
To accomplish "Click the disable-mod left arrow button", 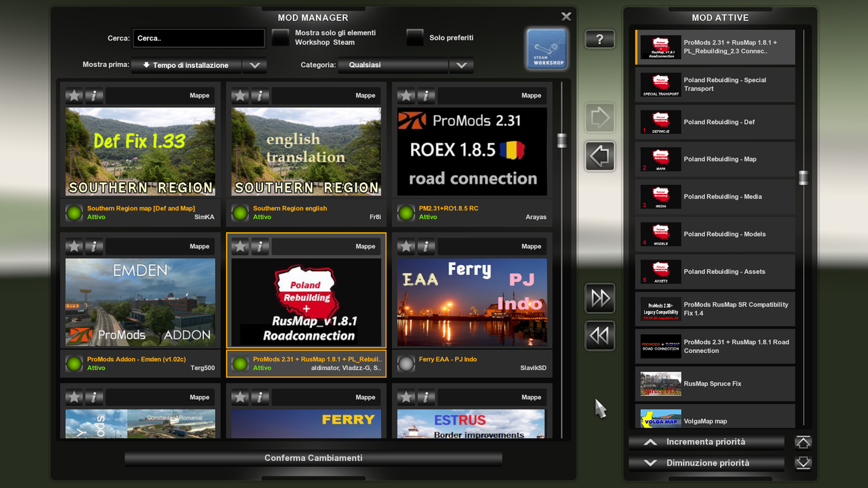I will click(599, 156).
